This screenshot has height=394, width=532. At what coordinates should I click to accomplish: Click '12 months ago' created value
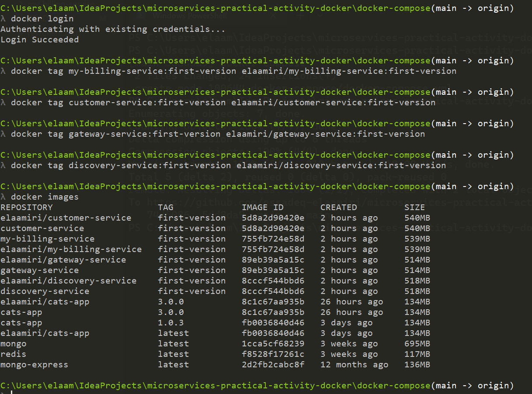(355, 365)
